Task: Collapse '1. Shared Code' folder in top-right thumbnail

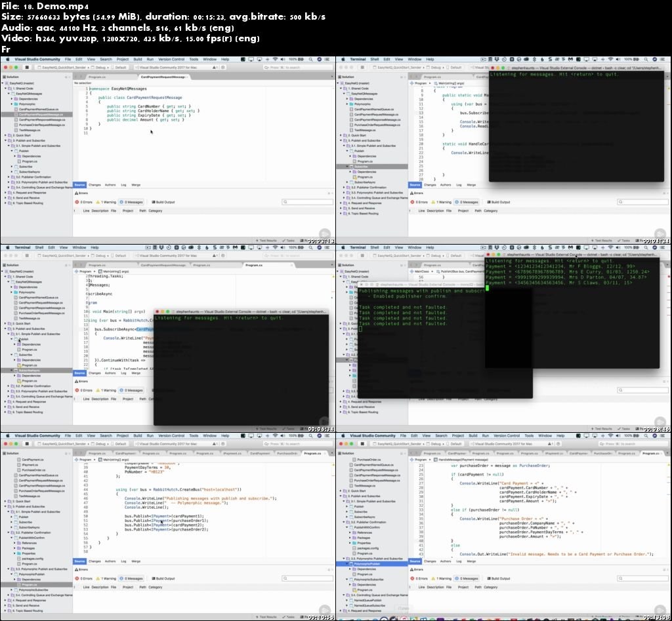Action: [x=342, y=89]
